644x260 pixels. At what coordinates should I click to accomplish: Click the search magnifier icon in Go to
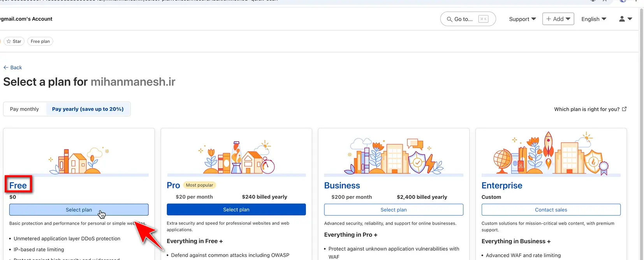point(449,19)
